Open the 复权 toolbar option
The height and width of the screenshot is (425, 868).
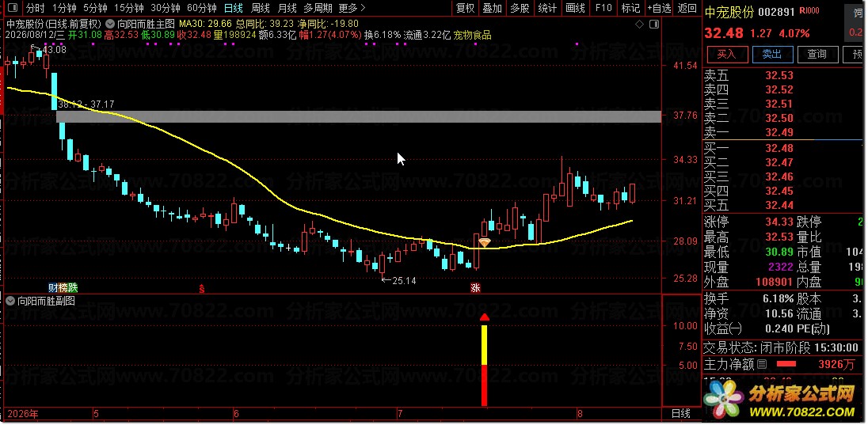tap(465, 8)
